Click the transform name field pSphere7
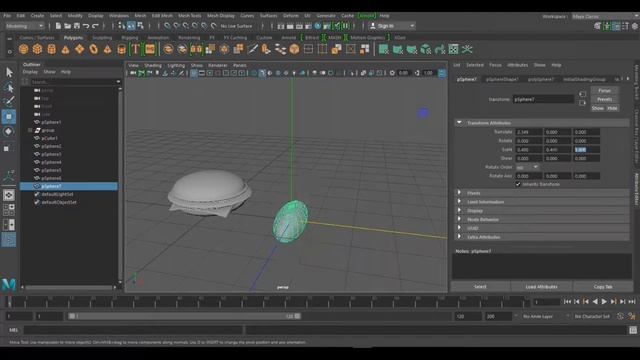 (543, 99)
